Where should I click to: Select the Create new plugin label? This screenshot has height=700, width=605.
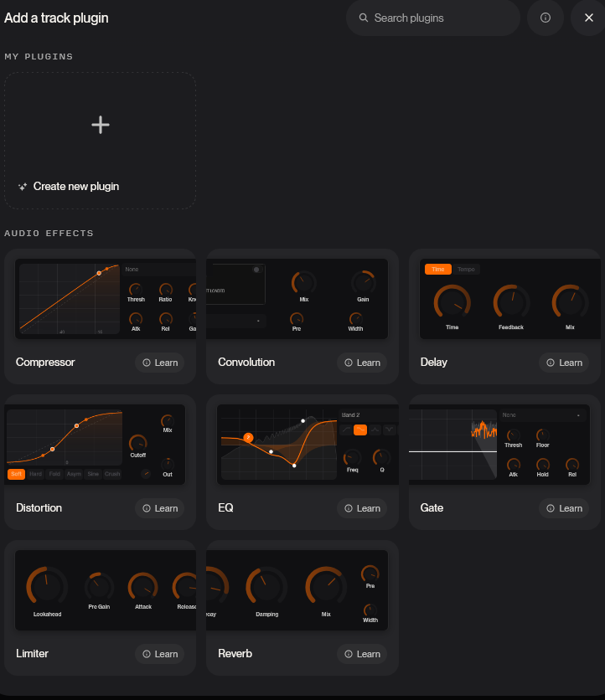tap(76, 186)
